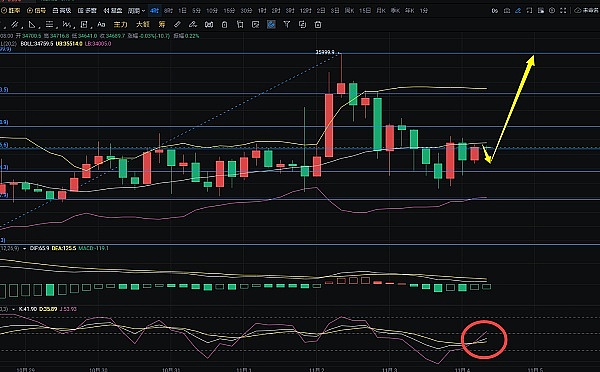Select the triangle shape drawing tool
Screen dimensions: 600x372
[x=32, y=24]
